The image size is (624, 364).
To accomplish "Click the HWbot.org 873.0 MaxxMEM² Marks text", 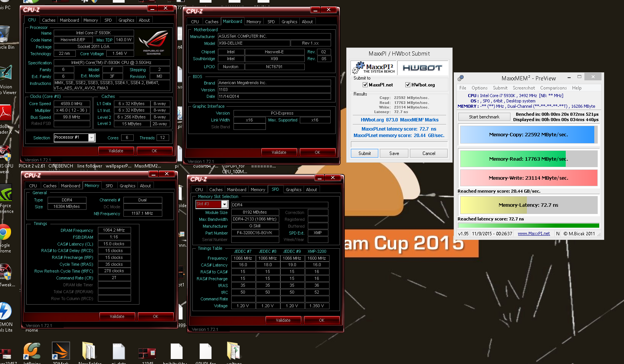I will 400,120.
